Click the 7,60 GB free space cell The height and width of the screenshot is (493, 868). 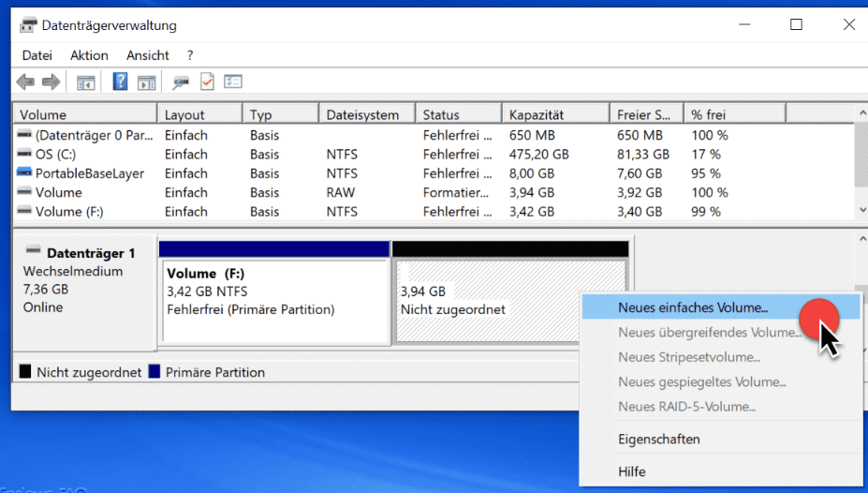(640, 173)
